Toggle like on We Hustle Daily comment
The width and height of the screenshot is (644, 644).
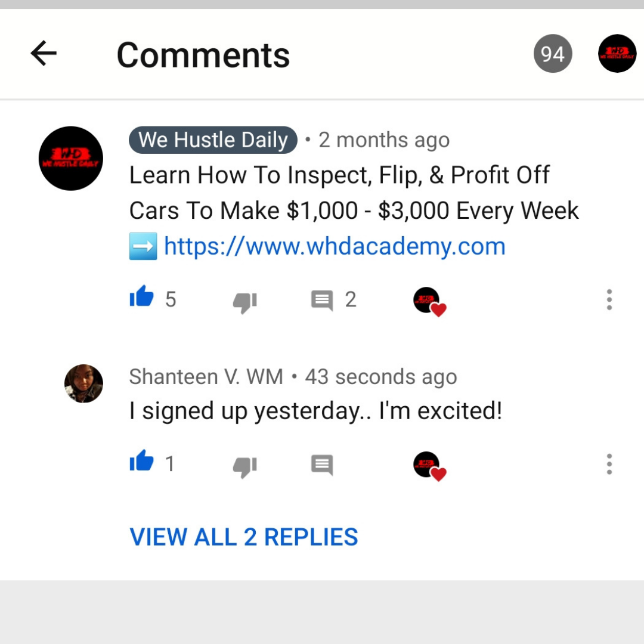[142, 296]
